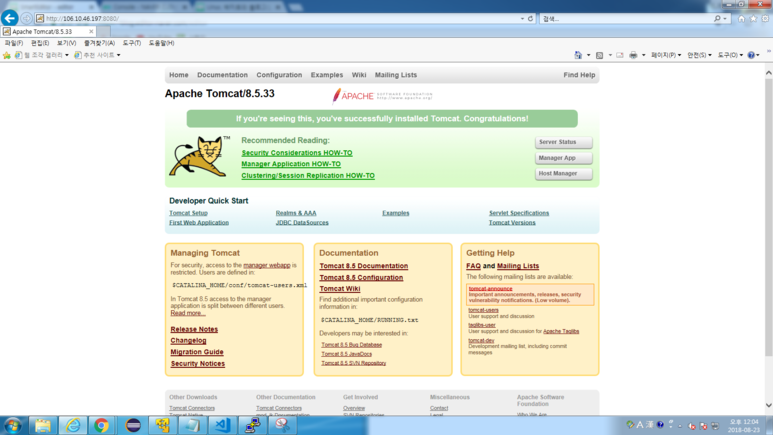Expand the Home button dropdown arrow
The height and width of the screenshot is (435, 773).
pos(588,55)
